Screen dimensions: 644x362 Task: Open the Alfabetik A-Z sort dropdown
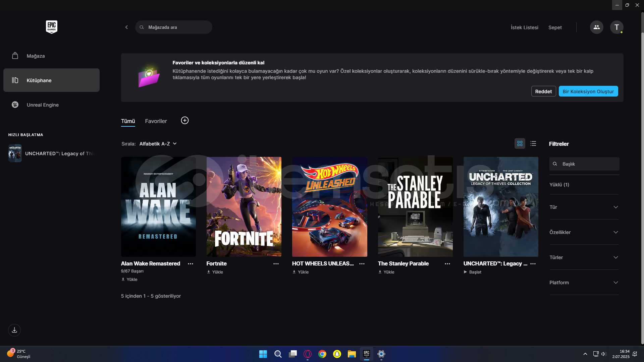coord(158,143)
